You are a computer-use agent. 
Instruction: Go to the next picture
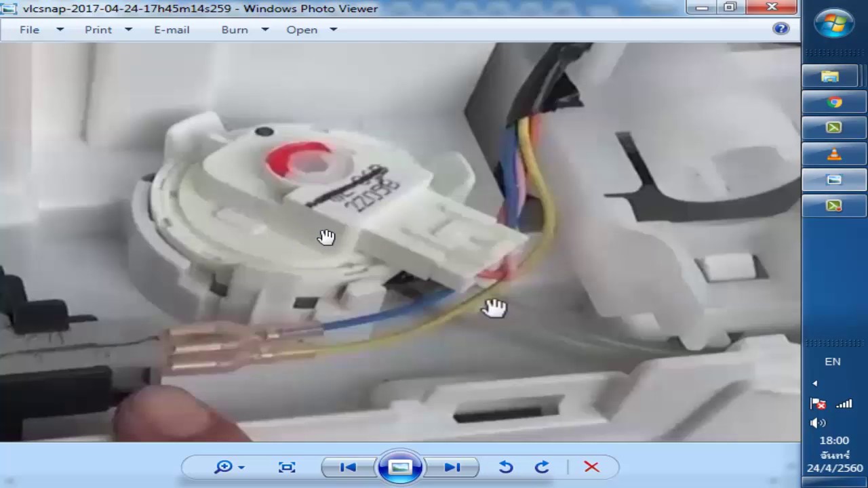coord(452,467)
